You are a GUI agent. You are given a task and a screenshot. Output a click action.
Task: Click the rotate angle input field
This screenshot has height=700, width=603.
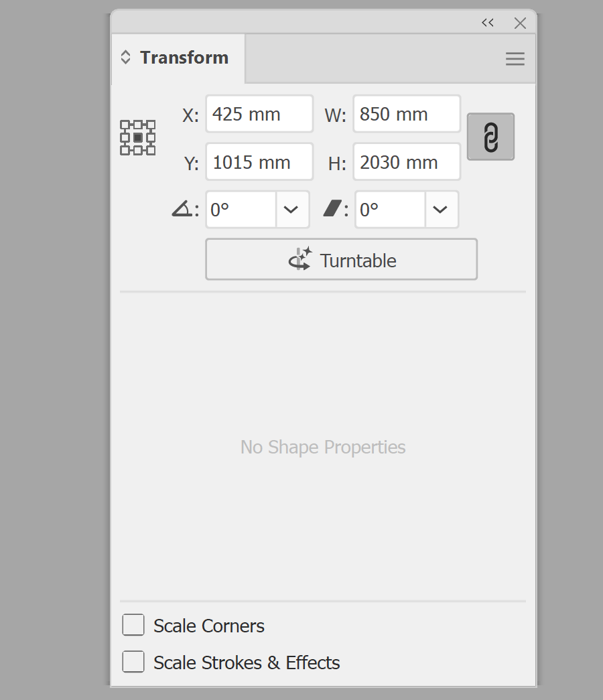(241, 210)
